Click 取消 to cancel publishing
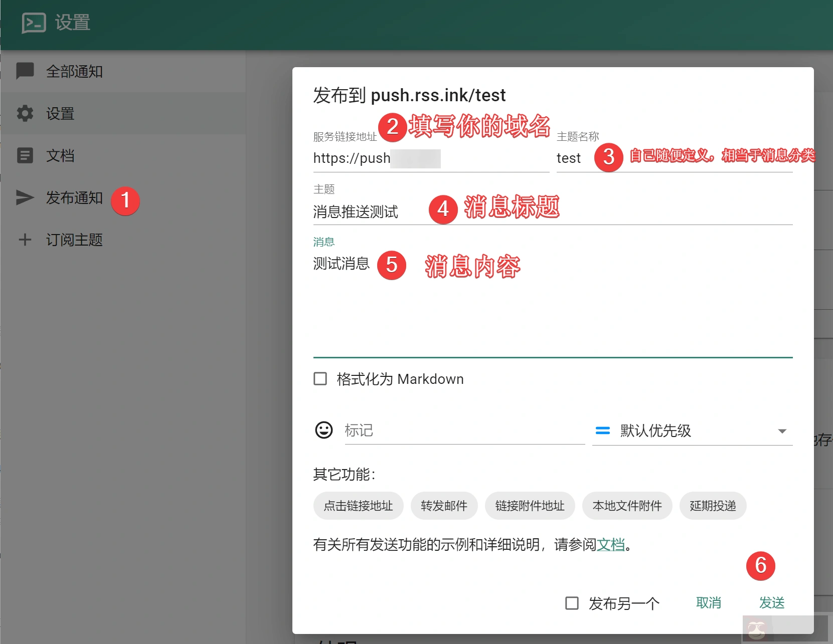The image size is (833, 644). click(x=708, y=603)
